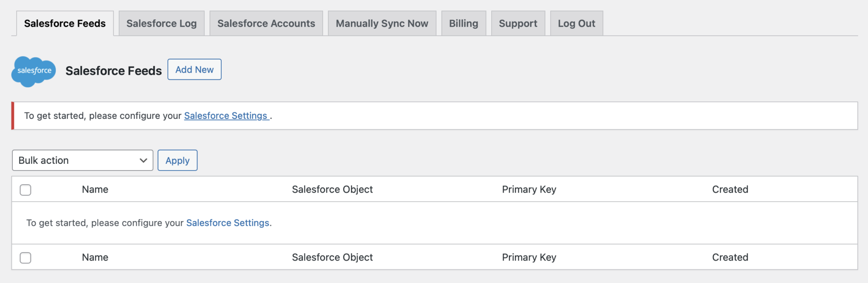This screenshot has width=868, height=283.
Task: Click the Manually Sync Now tab
Action: click(381, 23)
